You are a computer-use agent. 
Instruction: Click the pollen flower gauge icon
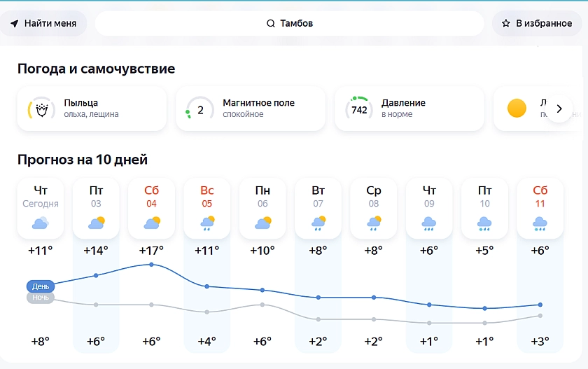[41, 109]
